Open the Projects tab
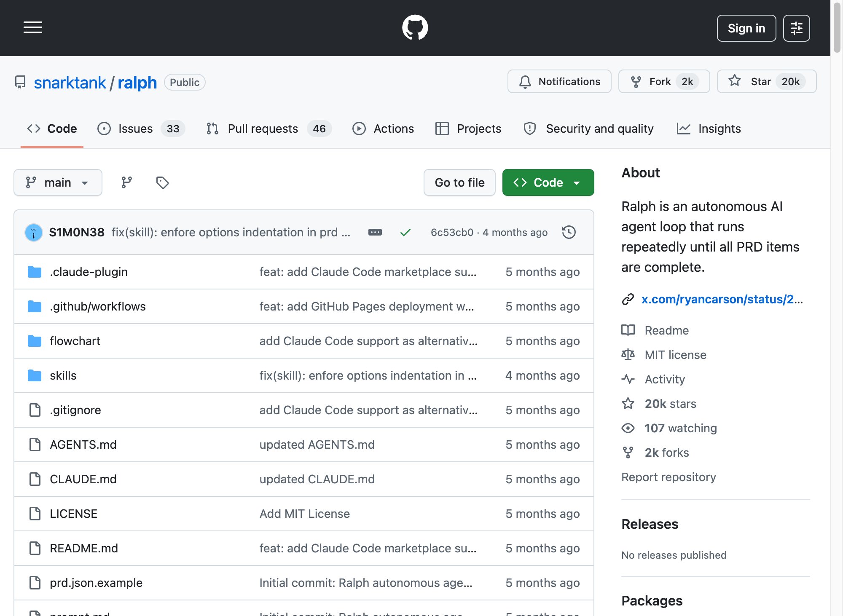843x616 pixels. [468, 129]
